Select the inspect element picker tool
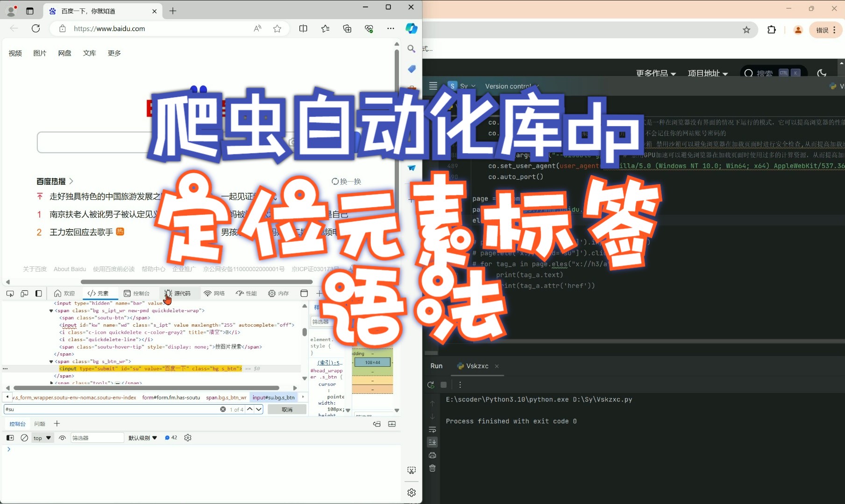Viewport: 845px width, 504px height. pyautogui.click(x=10, y=293)
